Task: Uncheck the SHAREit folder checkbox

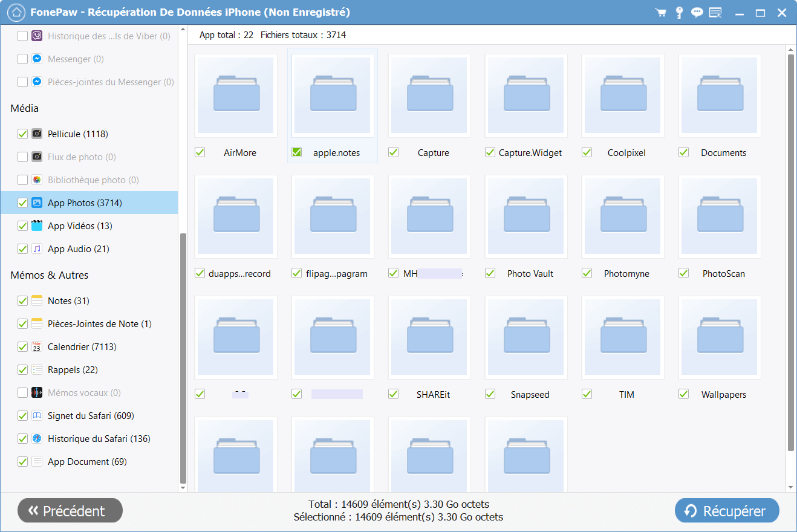Action: pyautogui.click(x=394, y=394)
